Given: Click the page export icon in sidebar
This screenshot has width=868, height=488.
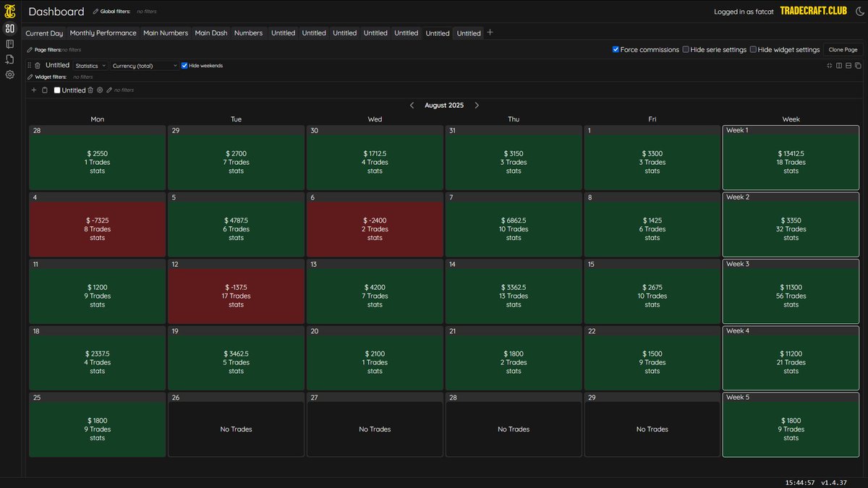Looking at the screenshot, I should click(9, 60).
